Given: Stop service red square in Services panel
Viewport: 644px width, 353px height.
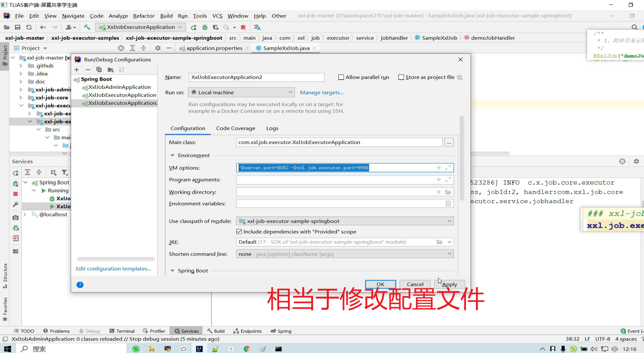Looking at the screenshot, I should (x=16, y=194).
